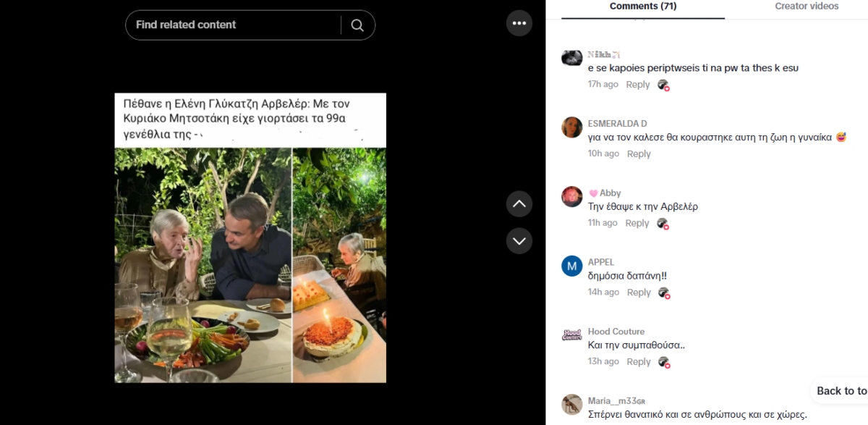This screenshot has height=425, width=868.
Task: Open Hood Couture's profile avatar
Action: click(x=572, y=335)
